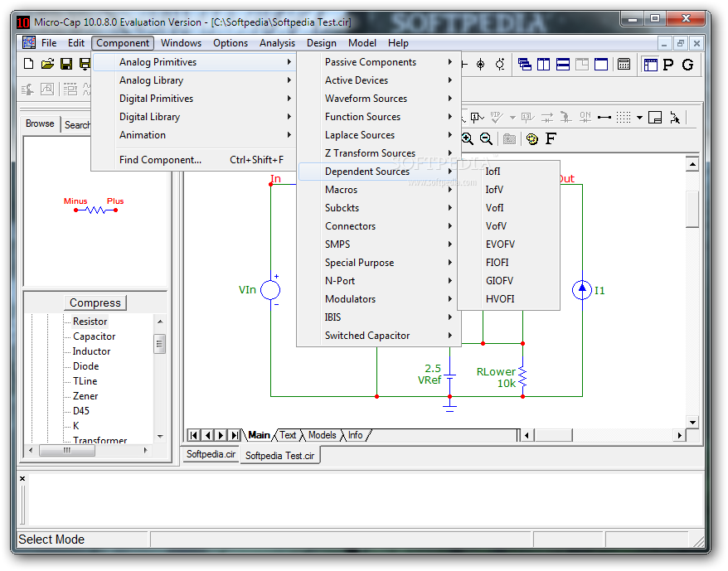Click the Save floppy disk icon

tap(66, 64)
